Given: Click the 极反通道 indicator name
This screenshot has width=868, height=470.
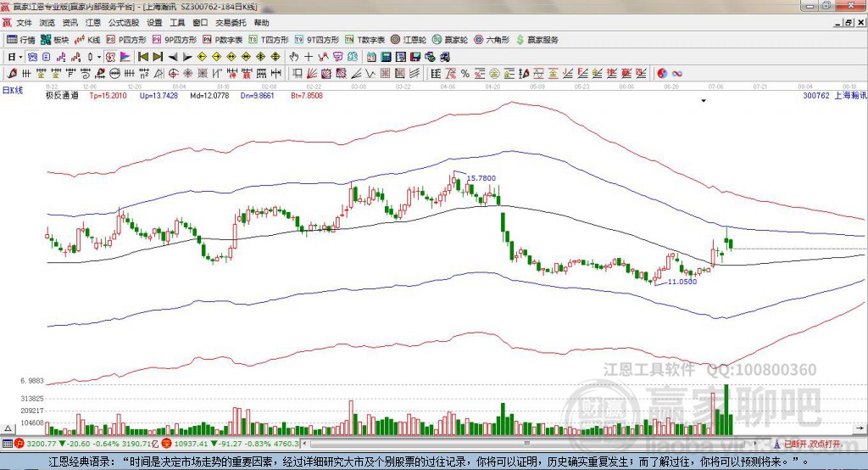Looking at the screenshot, I should 62,95.
